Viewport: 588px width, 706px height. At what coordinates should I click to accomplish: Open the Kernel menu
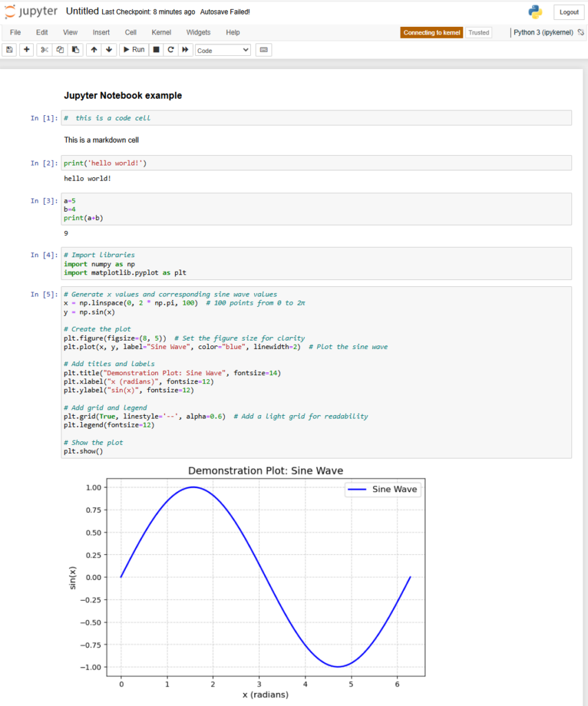tap(161, 32)
